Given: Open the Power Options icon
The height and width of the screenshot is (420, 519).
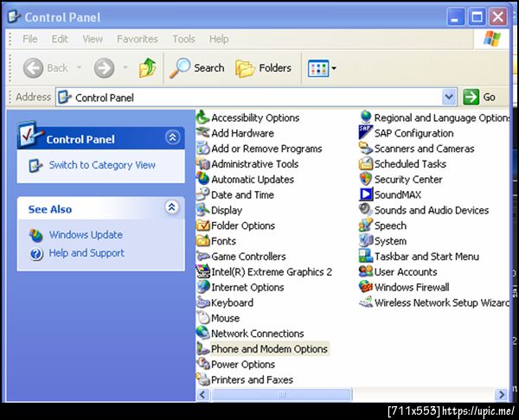Looking at the screenshot, I should click(202, 364).
